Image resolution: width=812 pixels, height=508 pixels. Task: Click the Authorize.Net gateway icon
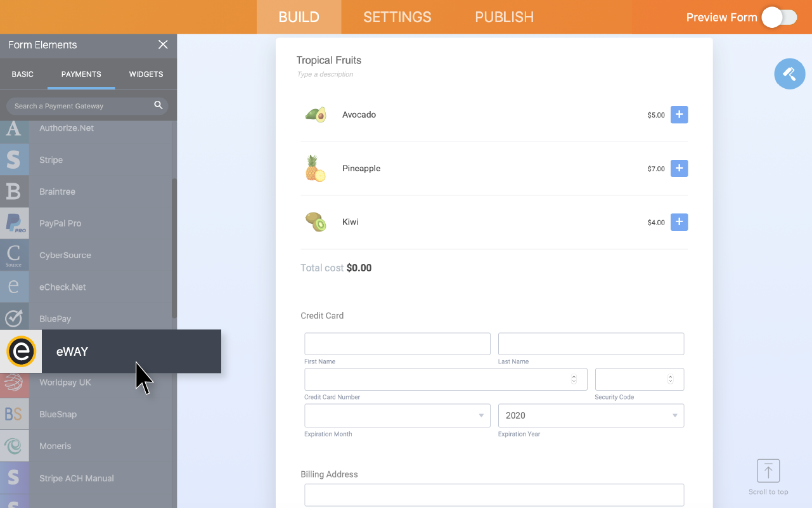14,128
